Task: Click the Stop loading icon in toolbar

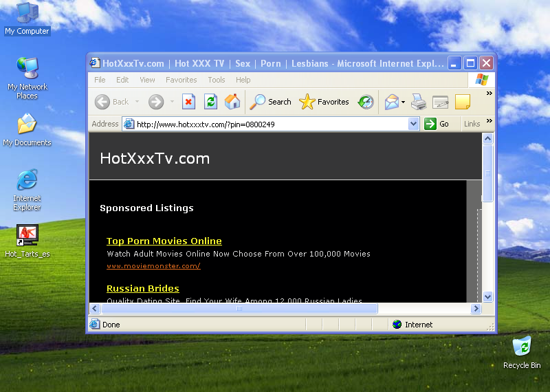Action: tap(188, 102)
